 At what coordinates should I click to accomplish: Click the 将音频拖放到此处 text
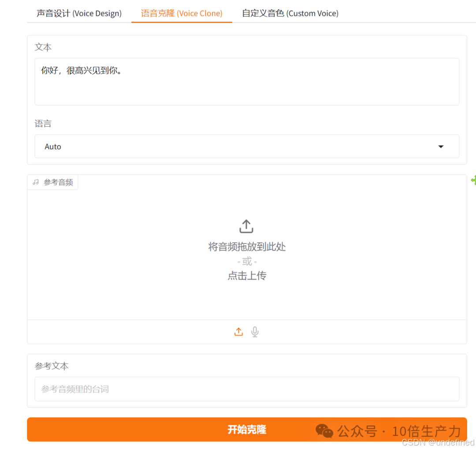pos(247,247)
